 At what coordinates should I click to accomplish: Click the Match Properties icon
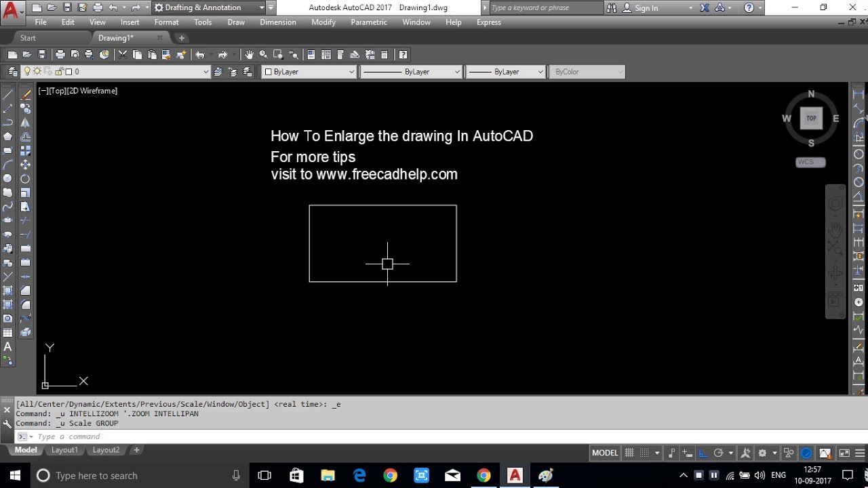[182, 54]
